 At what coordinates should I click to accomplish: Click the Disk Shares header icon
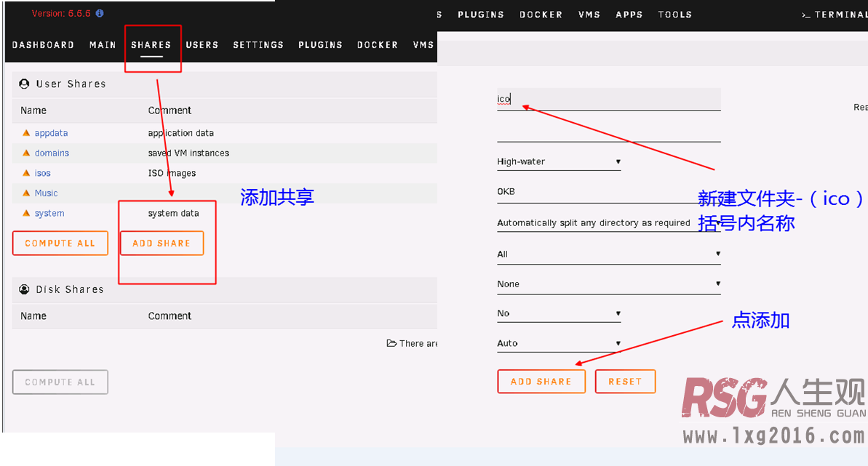(24, 289)
